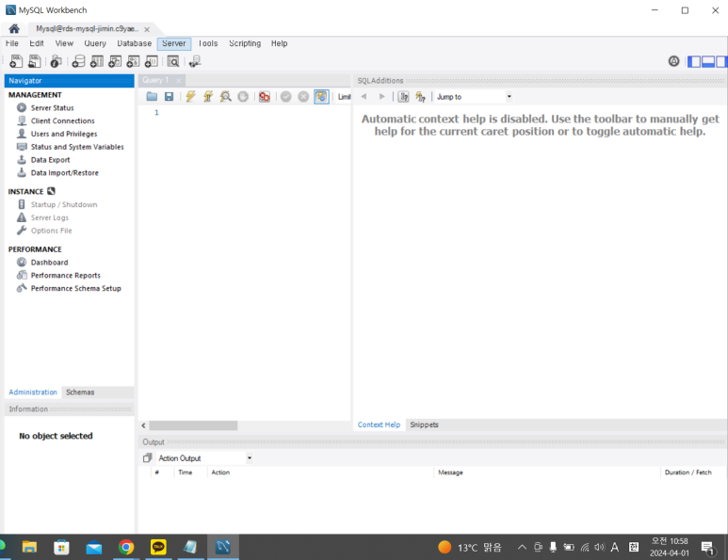Go back in SQL Additions help

364,97
